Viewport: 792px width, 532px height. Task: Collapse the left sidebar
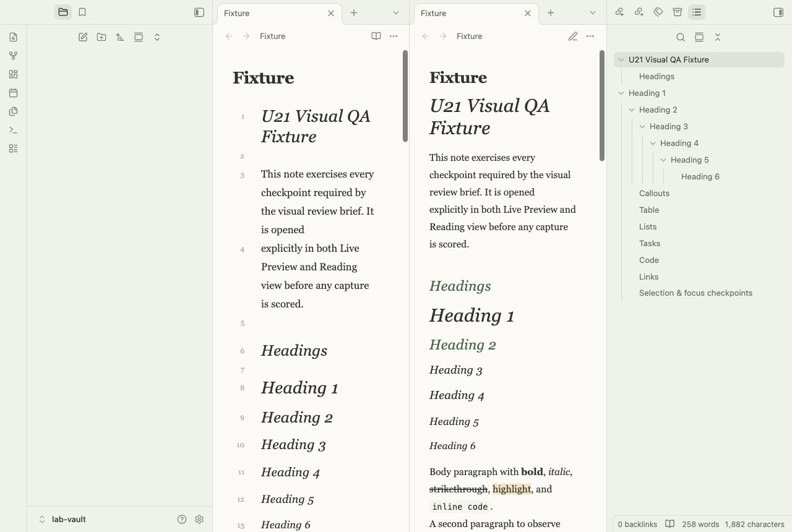[x=199, y=12]
